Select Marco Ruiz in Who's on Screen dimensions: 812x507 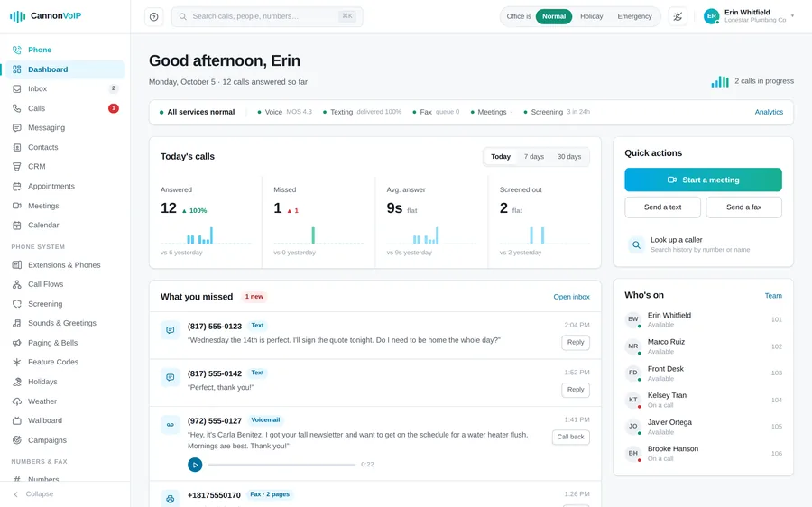(x=703, y=346)
